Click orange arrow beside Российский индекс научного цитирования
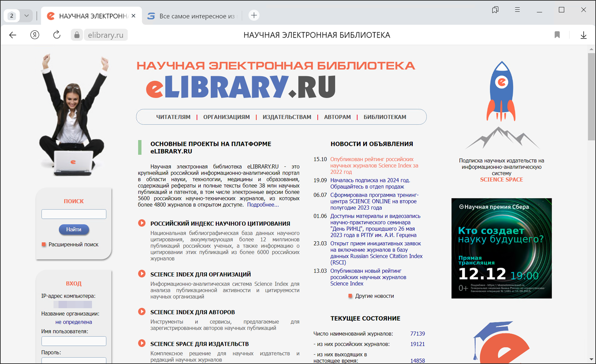This screenshot has width=596, height=364. pyautogui.click(x=142, y=223)
